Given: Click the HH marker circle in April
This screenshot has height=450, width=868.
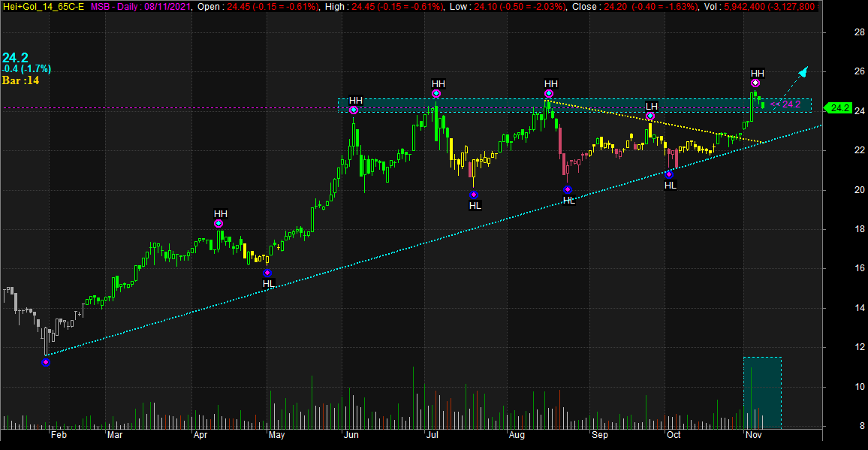Looking at the screenshot, I should 219,223.
